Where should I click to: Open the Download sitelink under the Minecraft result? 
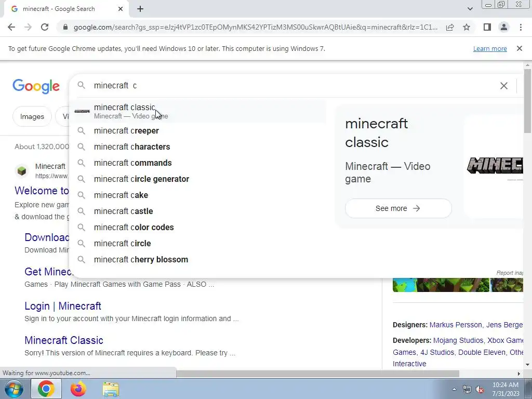point(47,237)
